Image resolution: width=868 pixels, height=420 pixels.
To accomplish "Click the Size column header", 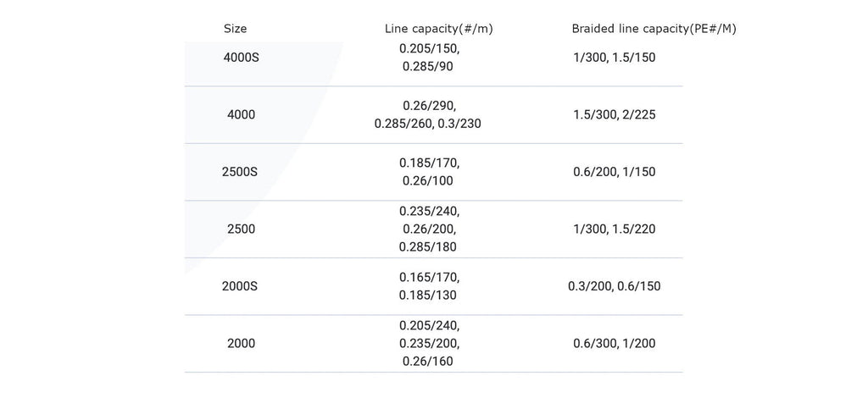I will pyautogui.click(x=236, y=29).
